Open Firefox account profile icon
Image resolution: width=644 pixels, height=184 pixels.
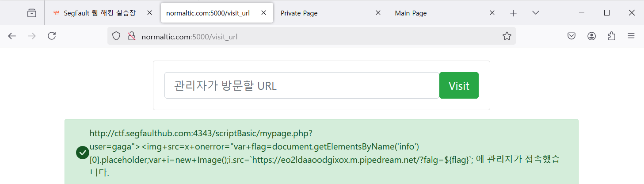[x=591, y=36]
